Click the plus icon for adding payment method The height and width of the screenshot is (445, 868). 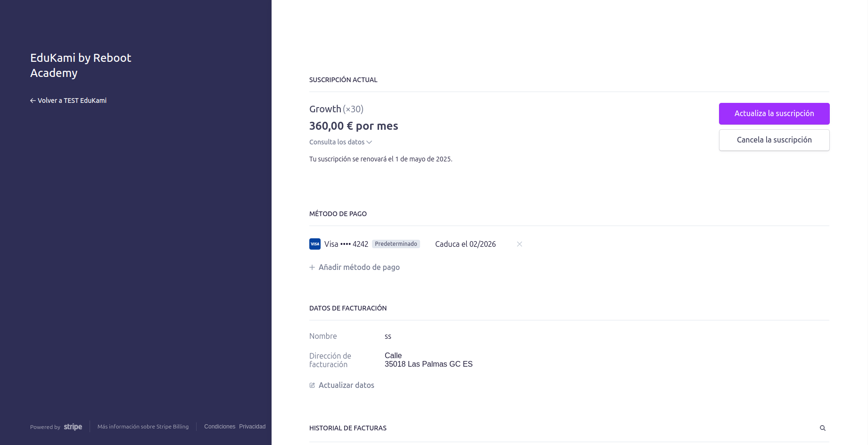[312, 267]
